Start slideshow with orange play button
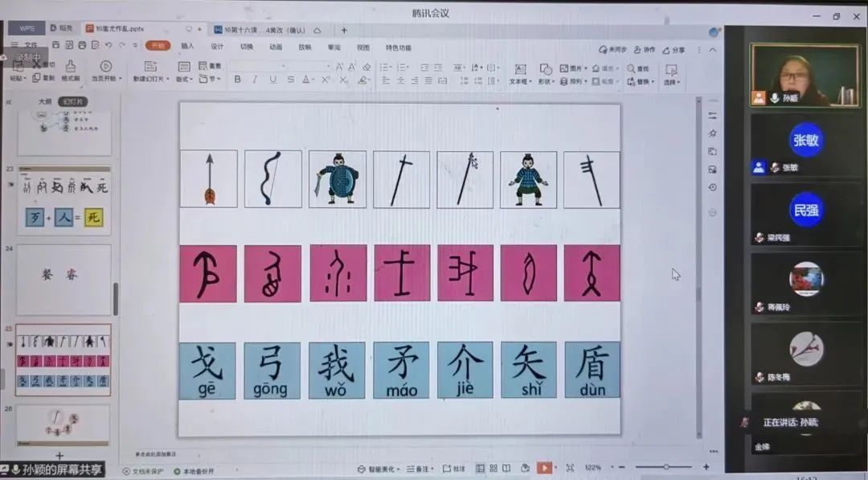 (544, 468)
